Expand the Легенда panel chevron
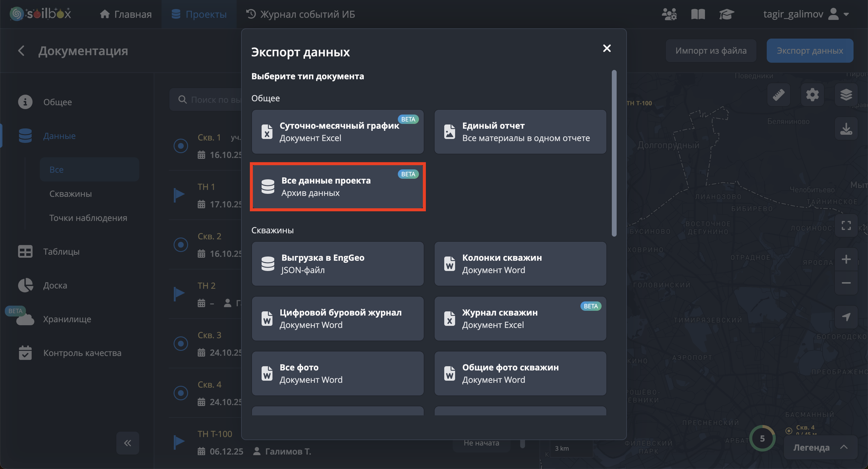This screenshot has width=868, height=469. pyautogui.click(x=844, y=447)
